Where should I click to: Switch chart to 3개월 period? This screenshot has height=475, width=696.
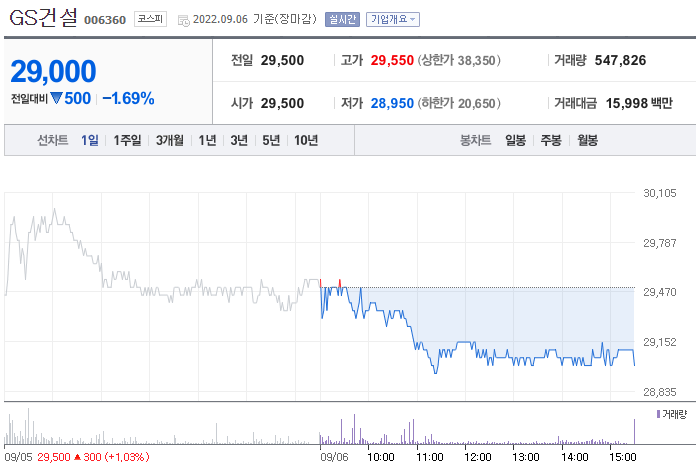(170, 140)
